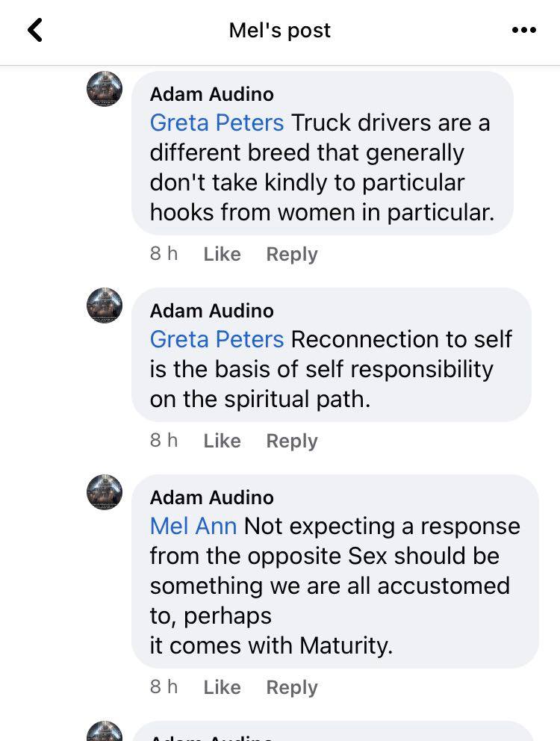Open avatar on Reconnection to self comment

tap(105, 306)
